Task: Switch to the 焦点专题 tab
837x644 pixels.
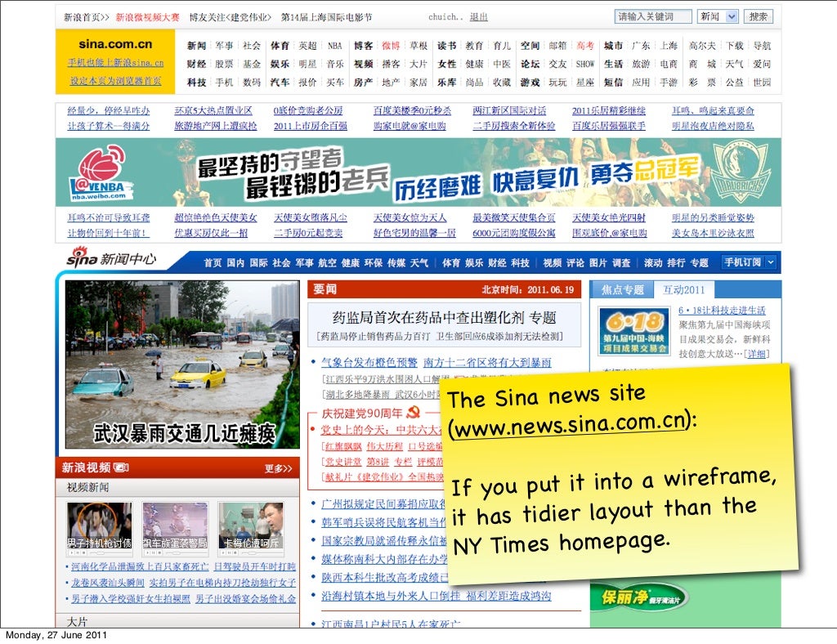Action: (x=622, y=290)
